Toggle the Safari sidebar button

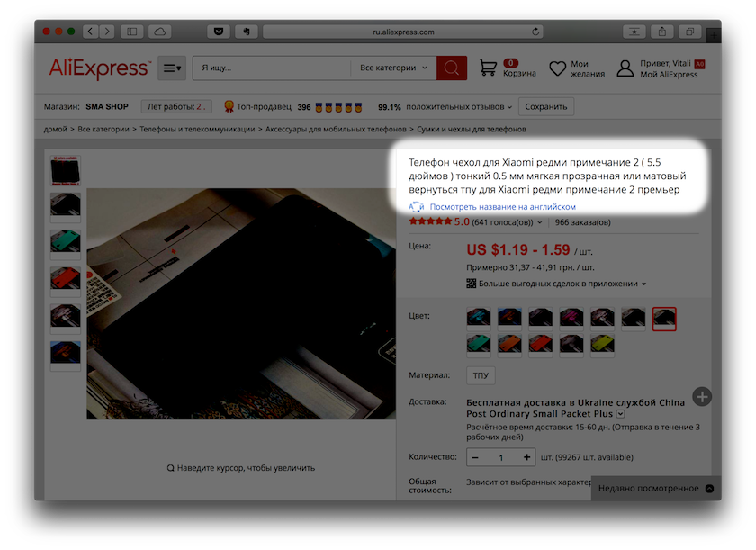click(131, 32)
